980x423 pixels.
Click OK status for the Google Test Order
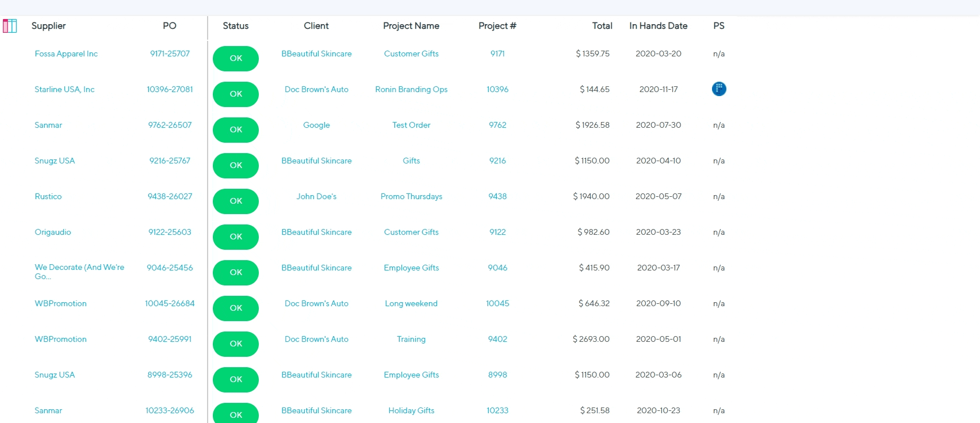235,129
